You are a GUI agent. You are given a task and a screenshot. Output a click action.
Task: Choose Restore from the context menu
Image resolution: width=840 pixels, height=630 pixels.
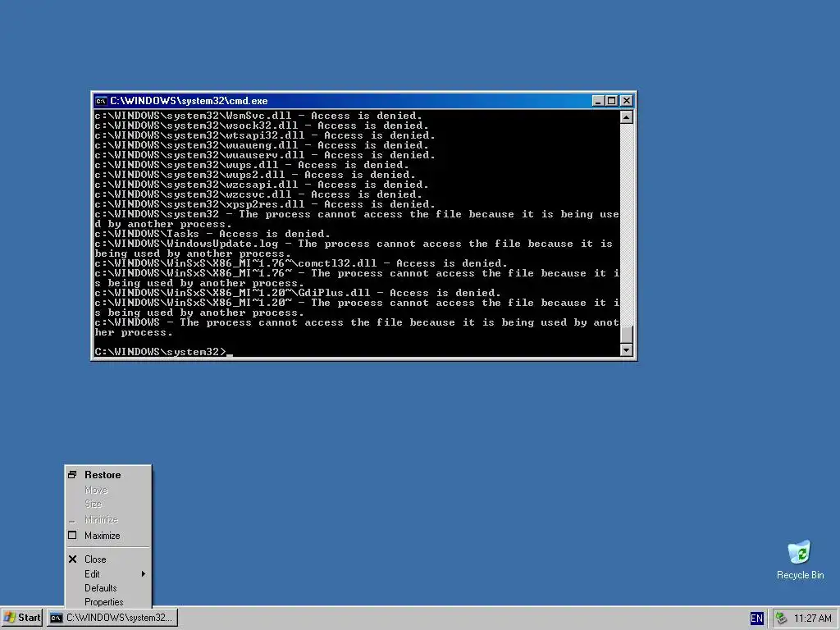pos(108,475)
